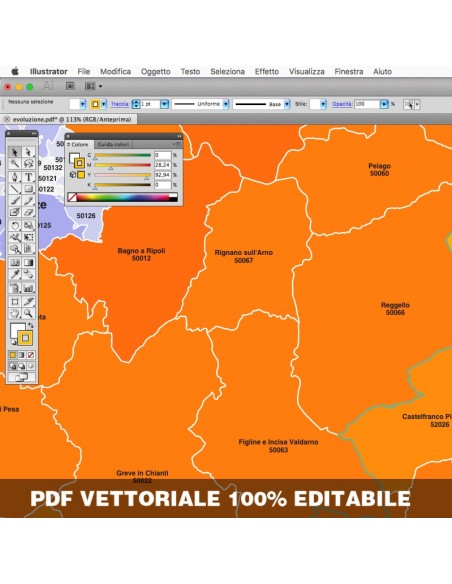Select the Pencil tool
The height and width of the screenshot is (584, 452).
(28, 201)
